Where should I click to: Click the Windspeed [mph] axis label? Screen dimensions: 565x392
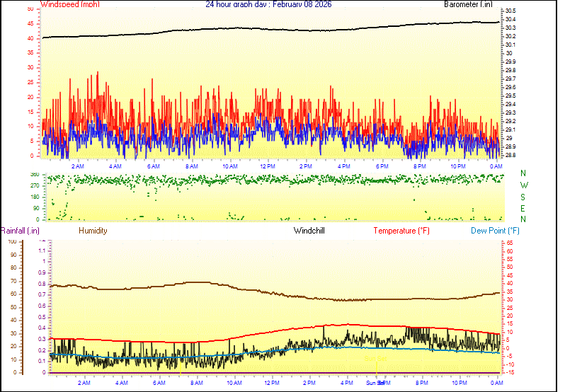pos(70,4)
